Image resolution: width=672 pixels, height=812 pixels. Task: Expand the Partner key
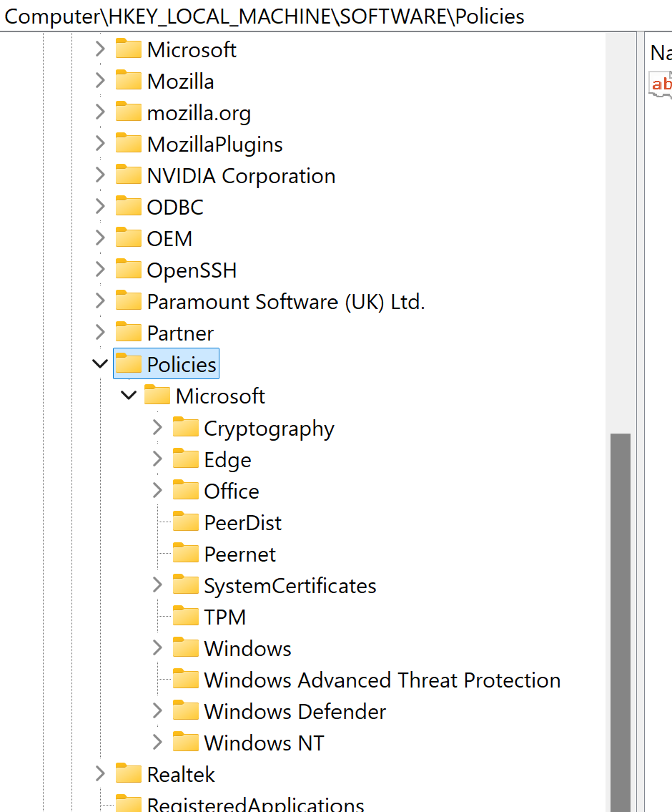[x=100, y=333]
